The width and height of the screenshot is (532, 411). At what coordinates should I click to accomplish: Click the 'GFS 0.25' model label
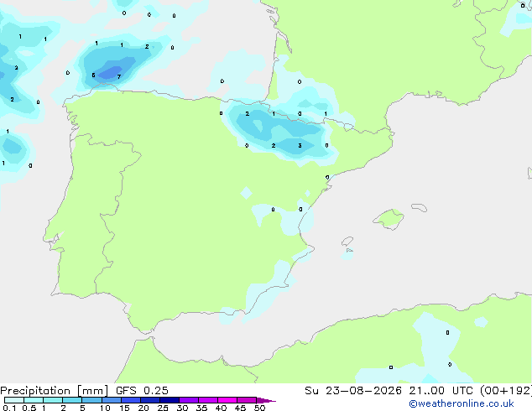tap(142, 391)
